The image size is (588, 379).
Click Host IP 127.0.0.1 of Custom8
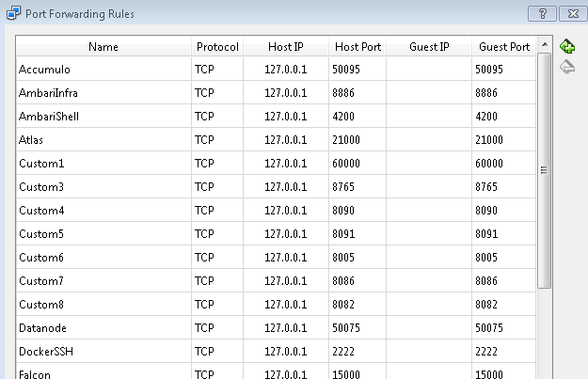coord(286,305)
